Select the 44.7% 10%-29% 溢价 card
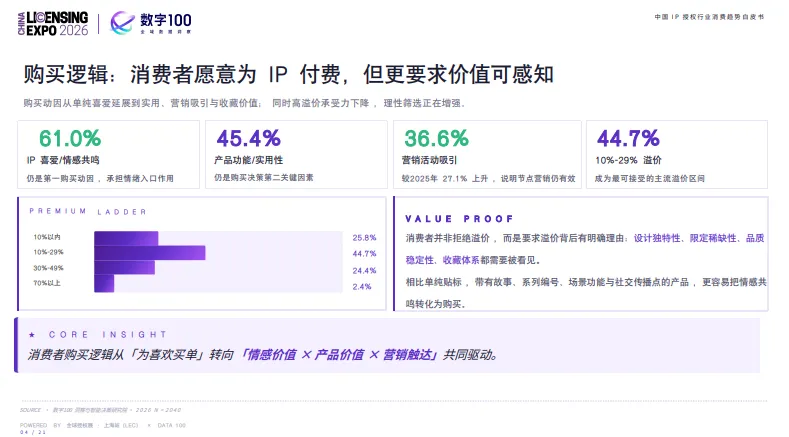 pyautogui.click(x=677, y=155)
